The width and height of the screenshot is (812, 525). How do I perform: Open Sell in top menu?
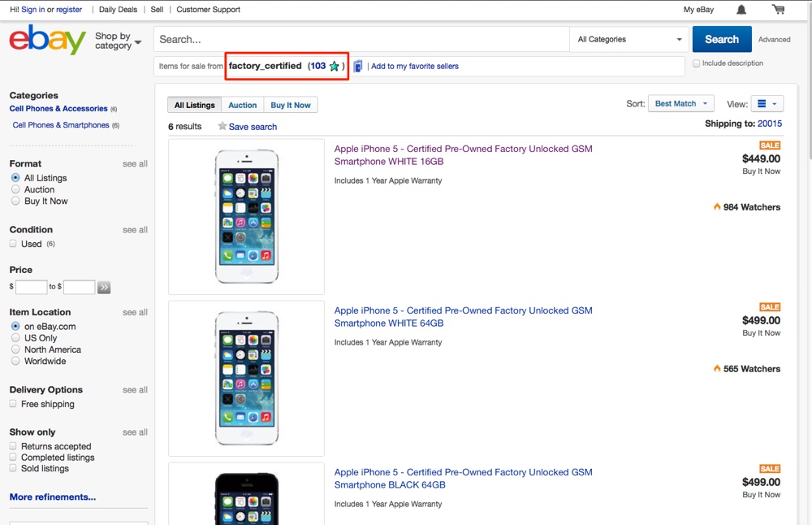[157, 9]
